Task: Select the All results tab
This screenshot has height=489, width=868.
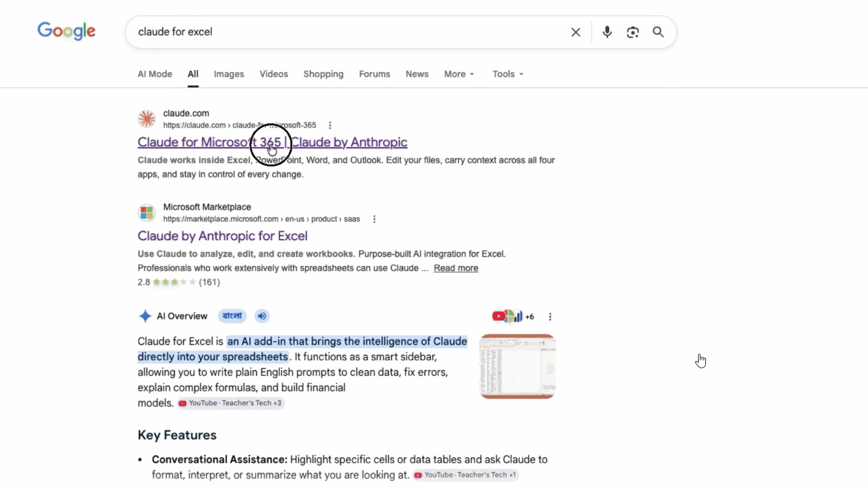Action: [193, 74]
